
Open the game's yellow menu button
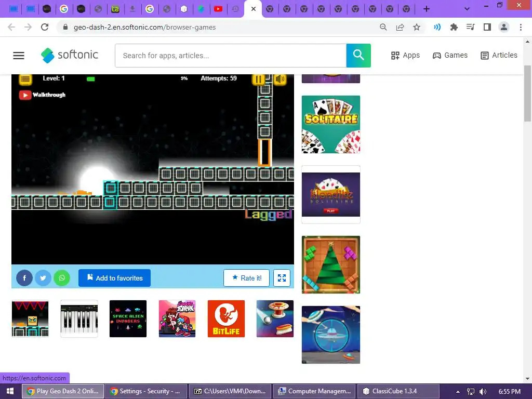pos(25,79)
